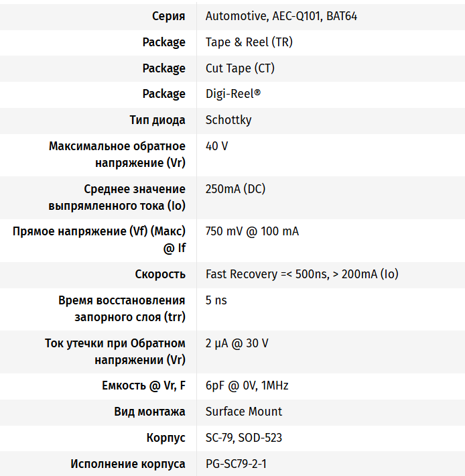465x476 pixels.
Task: Click the "Вид монтажа" row label
Action: pyautogui.click(x=149, y=412)
